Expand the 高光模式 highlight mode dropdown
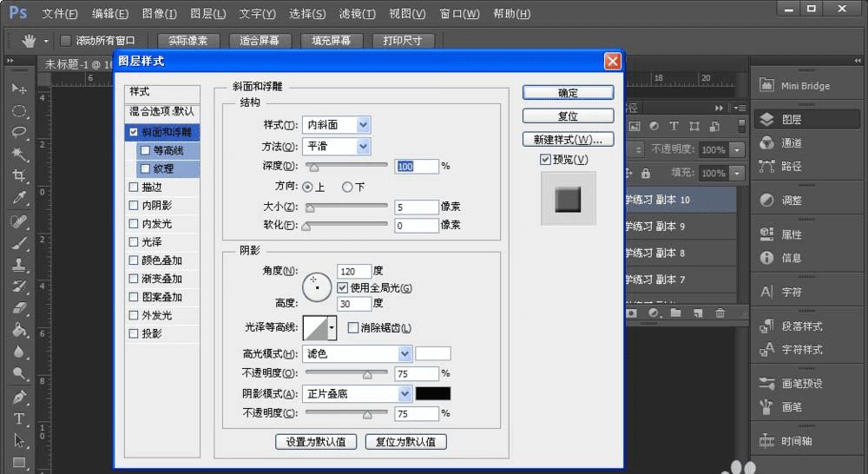This screenshot has height=474, width=868. [404, 353]
